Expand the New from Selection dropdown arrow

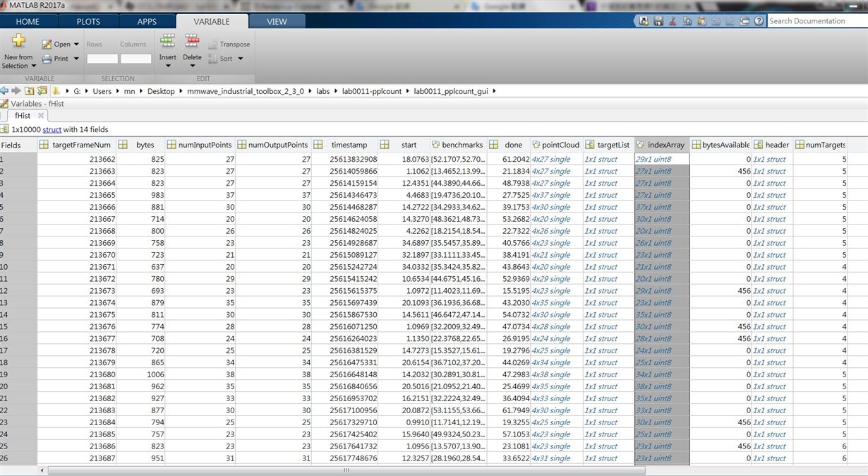point(33,66)
